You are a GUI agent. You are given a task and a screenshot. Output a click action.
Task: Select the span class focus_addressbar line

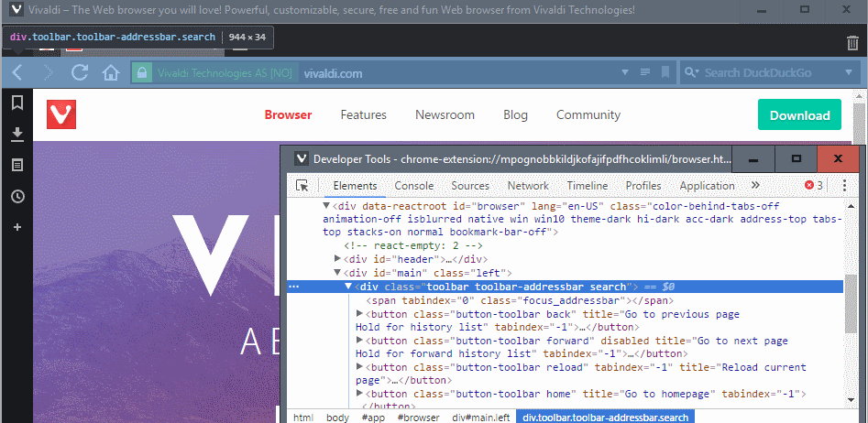point(520,300)
